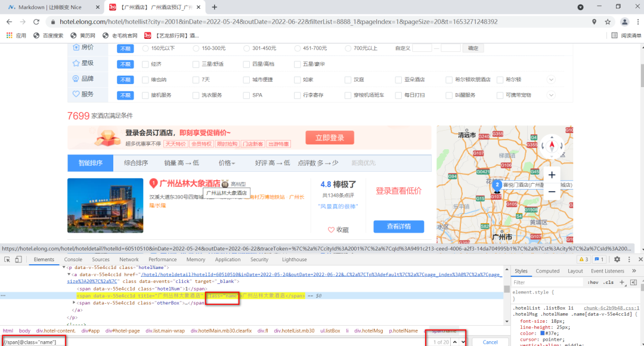Screen dimensions: 644x346
Task: Expand the service row chevron
Action: click(x=551, y=95)
